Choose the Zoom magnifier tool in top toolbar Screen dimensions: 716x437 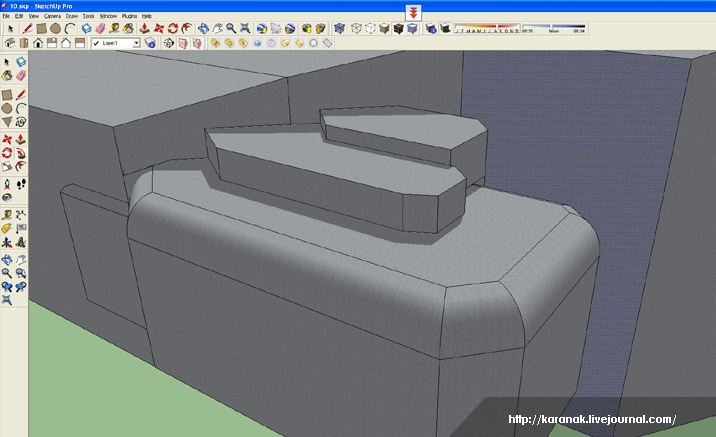point(230,29)
